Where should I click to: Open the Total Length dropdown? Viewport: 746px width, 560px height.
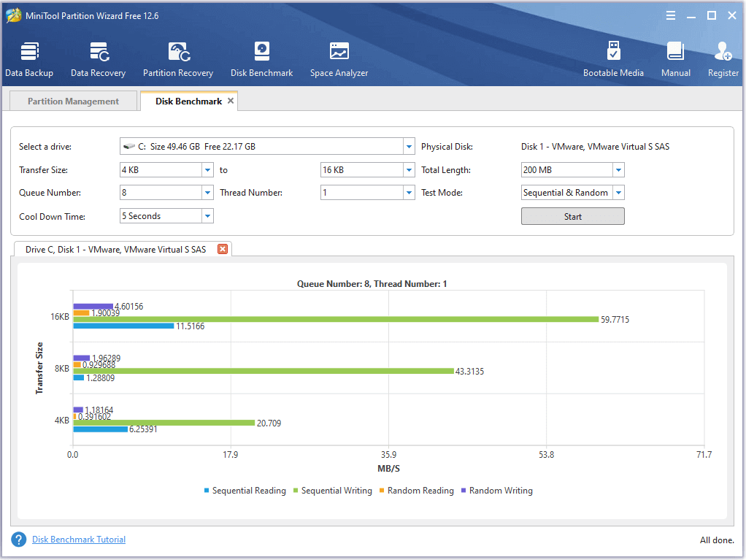(618, 170)
